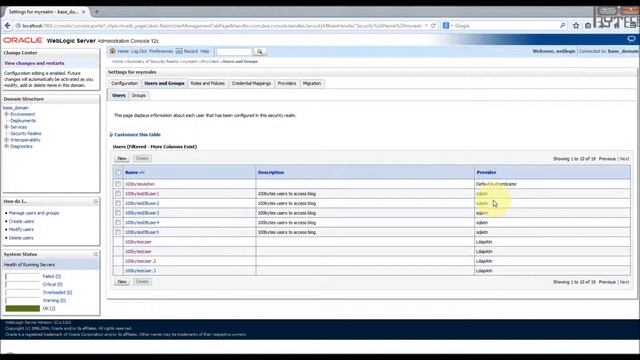Open the browser search engine dropdown

(448, 25)
